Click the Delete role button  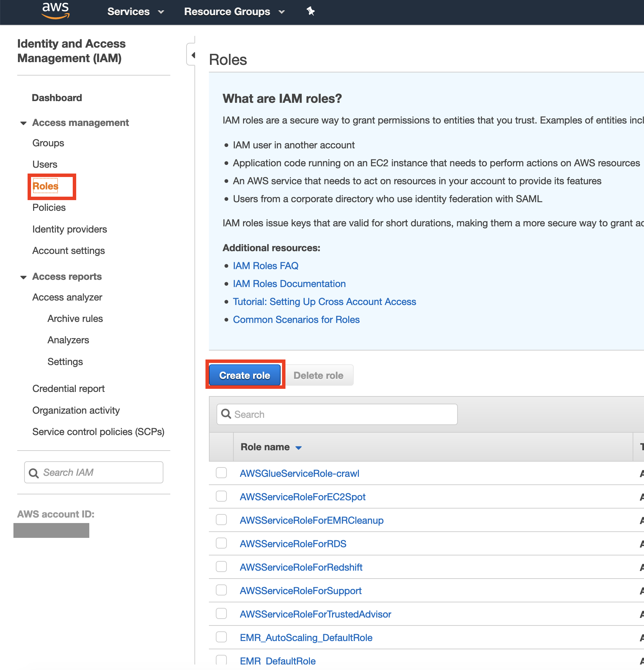point(319,375)
